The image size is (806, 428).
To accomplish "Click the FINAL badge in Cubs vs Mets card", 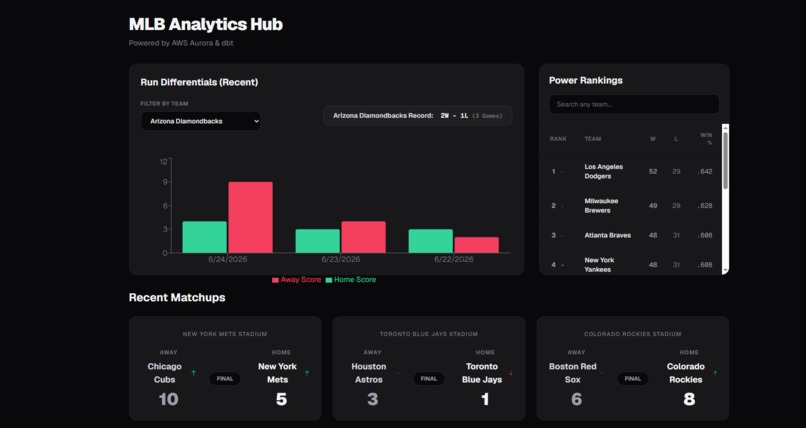I will [225, 379].
